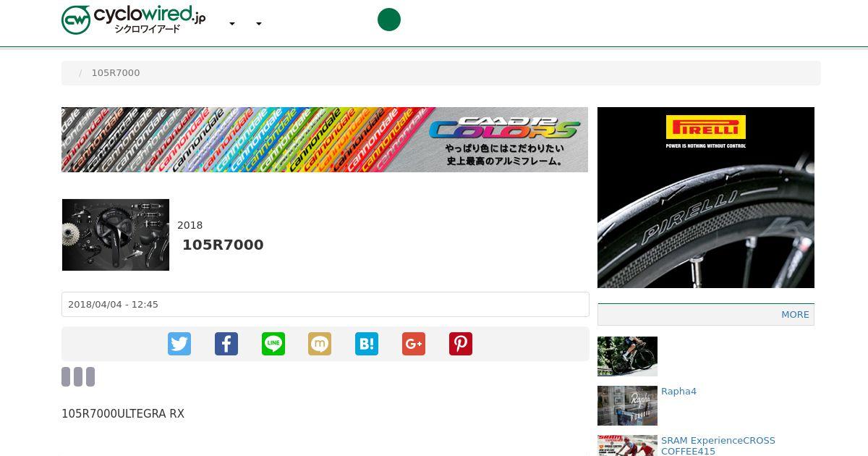Click the 105R7000ULTEGRA RX text line
868x456 pixels.
(123, 414)
